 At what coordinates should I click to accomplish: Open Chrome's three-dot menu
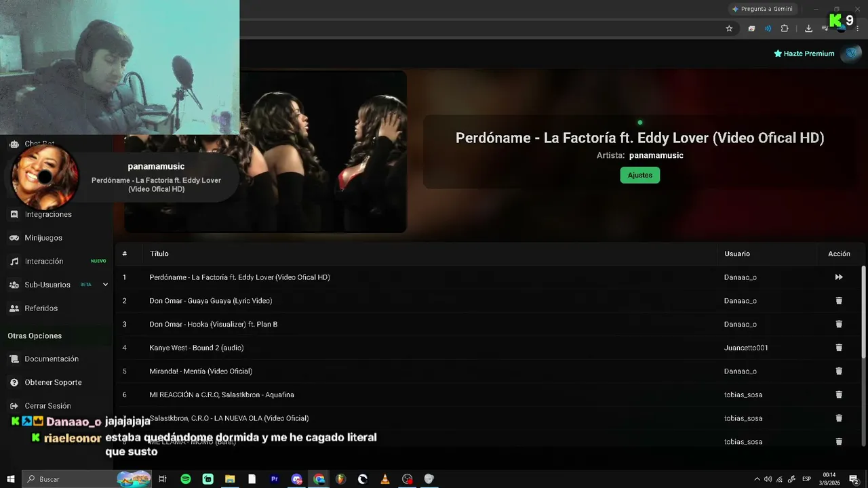pos(857,28)
